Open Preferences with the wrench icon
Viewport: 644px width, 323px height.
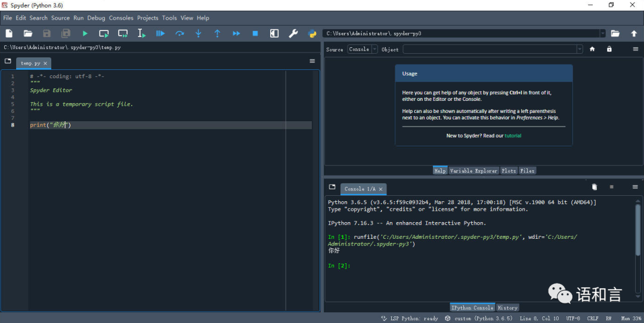click(293, 33)
